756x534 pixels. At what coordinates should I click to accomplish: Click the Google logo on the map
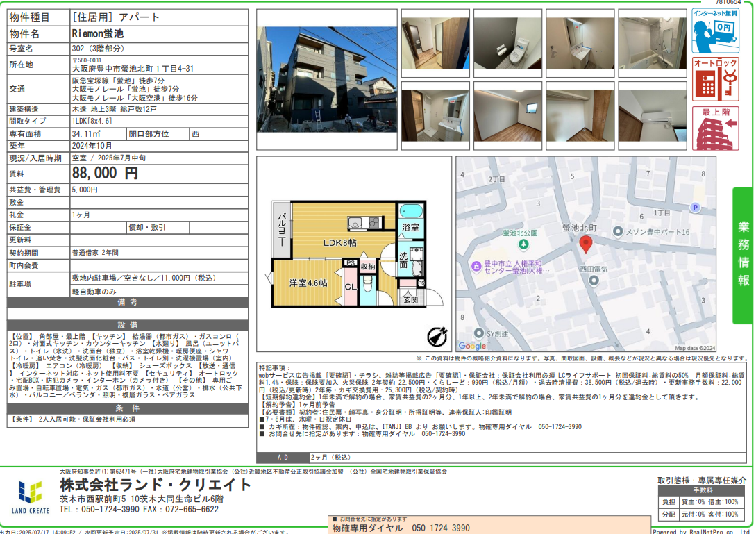[x=472, y=345]
